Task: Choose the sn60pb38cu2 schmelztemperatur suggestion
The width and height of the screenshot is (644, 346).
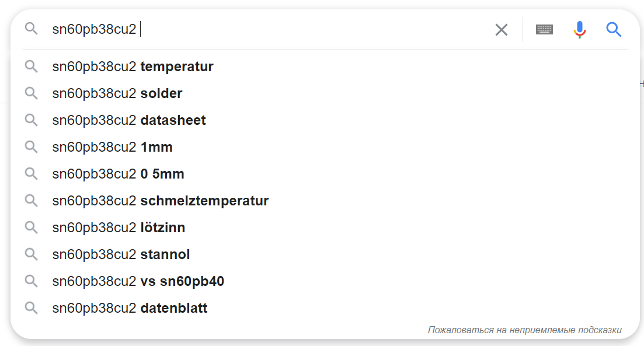Action: point(325,201)
